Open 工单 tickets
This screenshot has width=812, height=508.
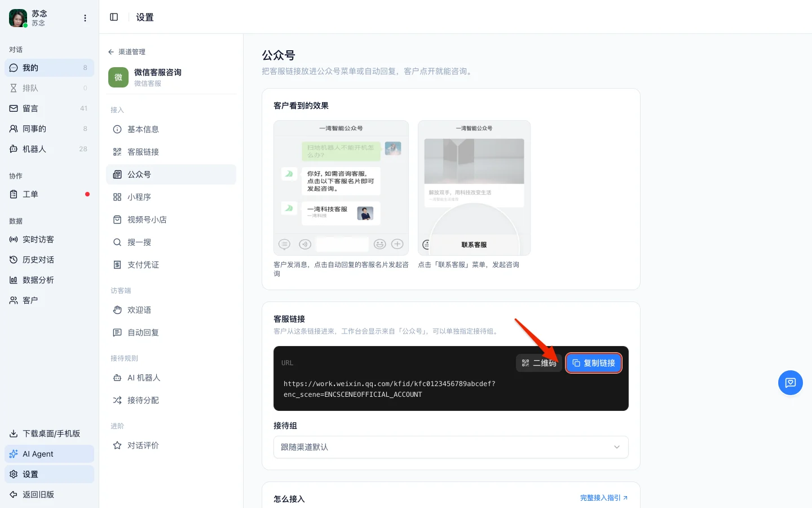click(50, 194)
